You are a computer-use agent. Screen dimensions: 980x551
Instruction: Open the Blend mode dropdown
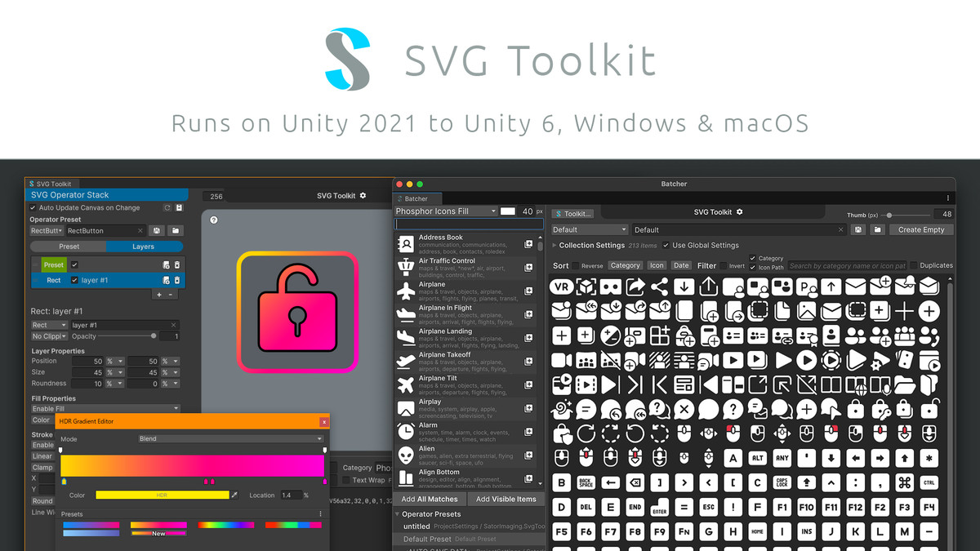tap(231, 438)
